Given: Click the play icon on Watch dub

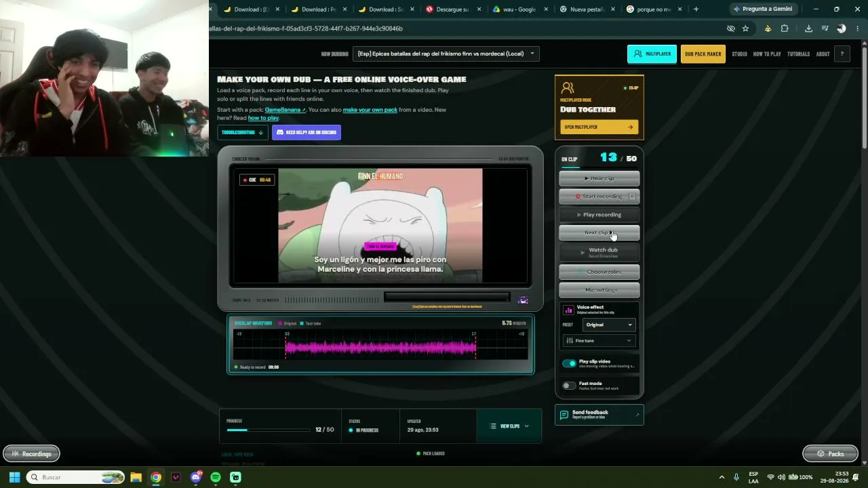Looking at the screenshot, I should pos(583,252).
